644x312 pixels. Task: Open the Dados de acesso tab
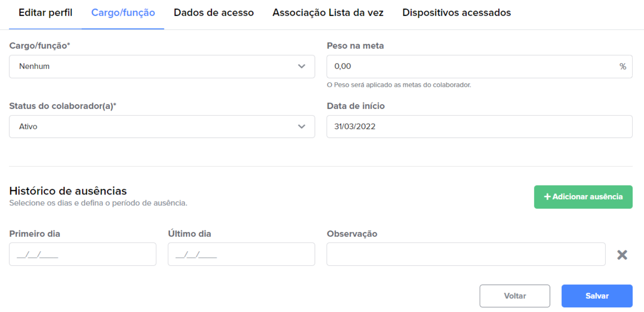(214, 13)
